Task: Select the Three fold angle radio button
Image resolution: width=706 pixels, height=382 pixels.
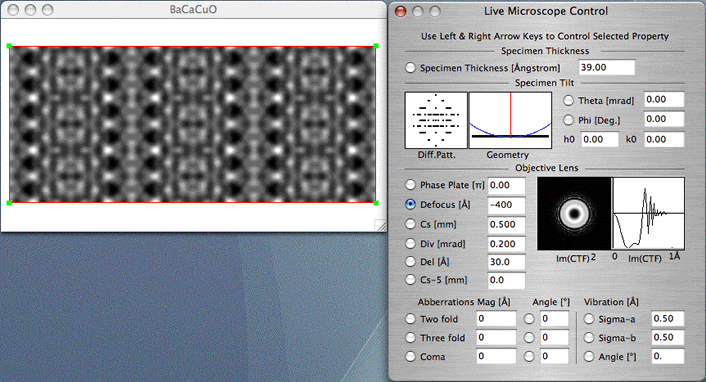Action: pyautogui.click(x=529, y=337)
